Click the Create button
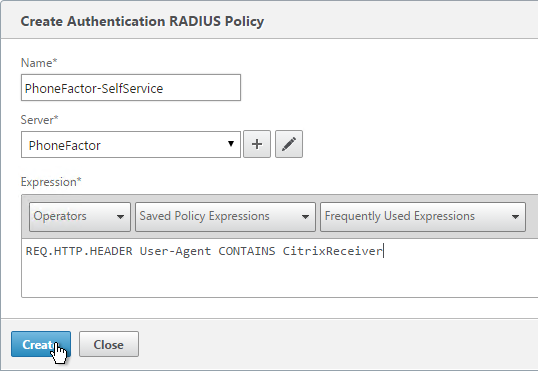The image size is (538, 371). pyautogui.click(x=41, y=344)
